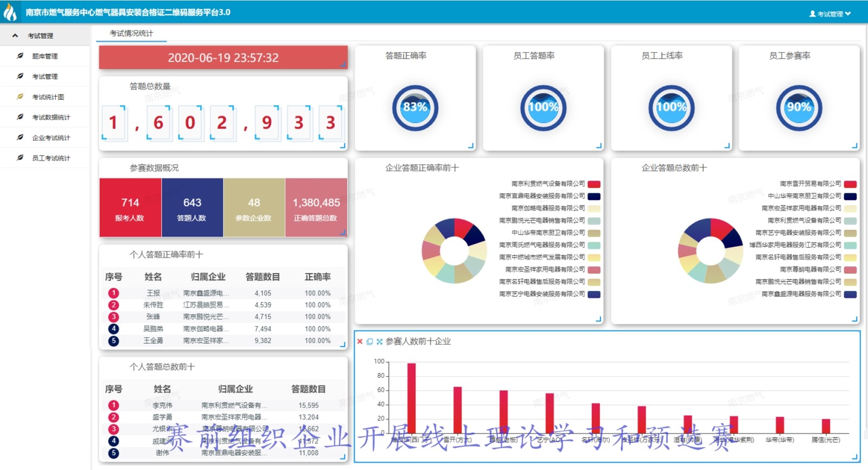Click the flame logo in header
Image resolution: width=868 pixels, height=470 pixels.
pos(10,12)
